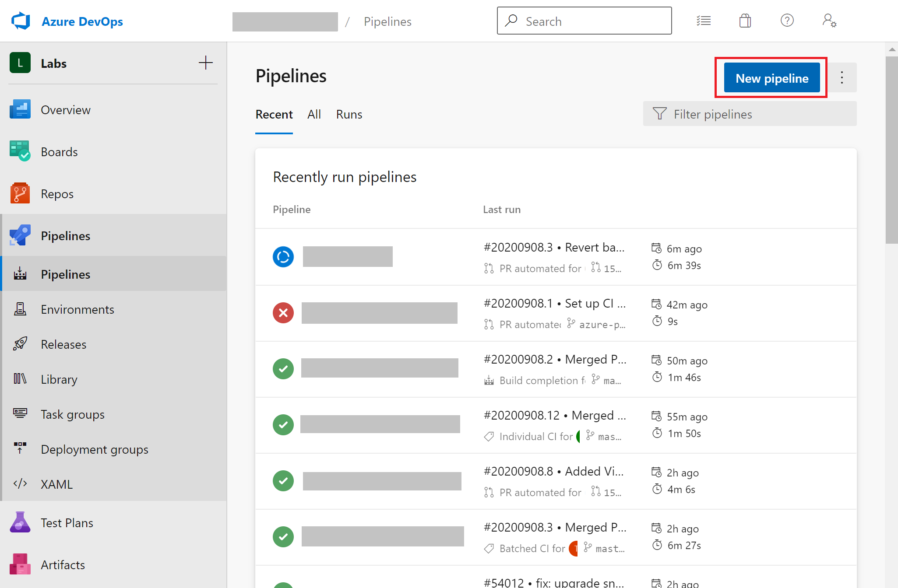
Task: Collapse the Pipelines hub group
Action: tap(114, 235)
